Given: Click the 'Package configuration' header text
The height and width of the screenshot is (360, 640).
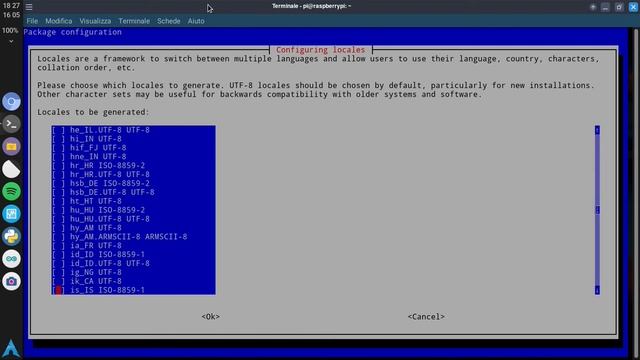Looking at the screenshot, I should pyautogui.click(x=73, y=32).
